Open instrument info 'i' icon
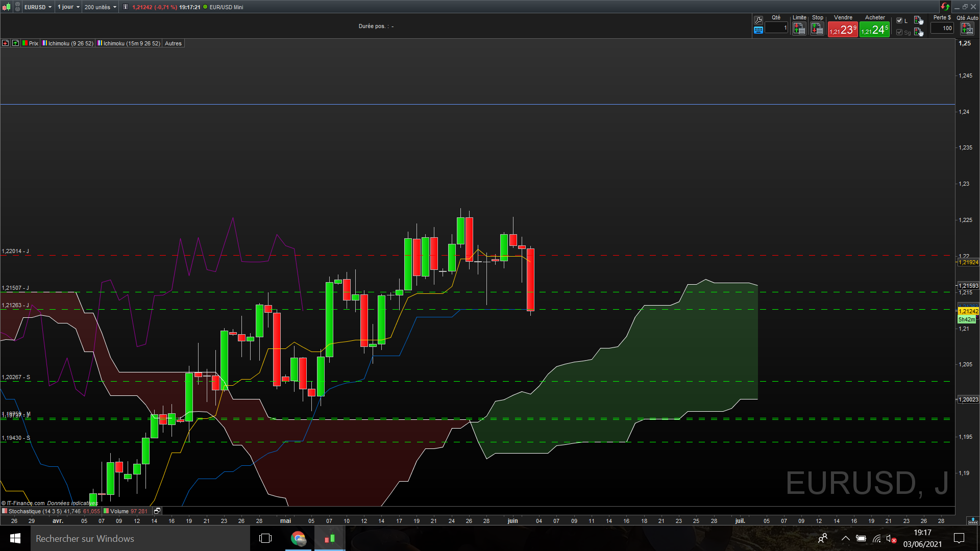Image resolution: width=980 pixels, height=551 pixels. click(126, 7)
